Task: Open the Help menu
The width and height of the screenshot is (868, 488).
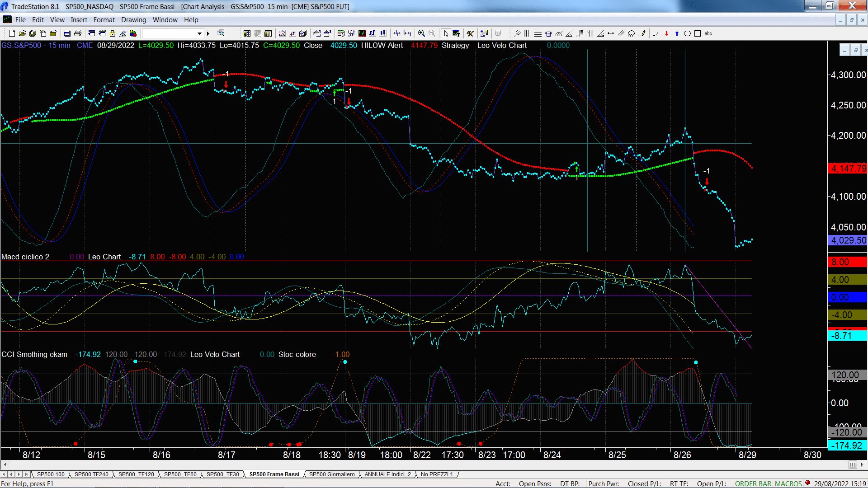Action: 191,20
